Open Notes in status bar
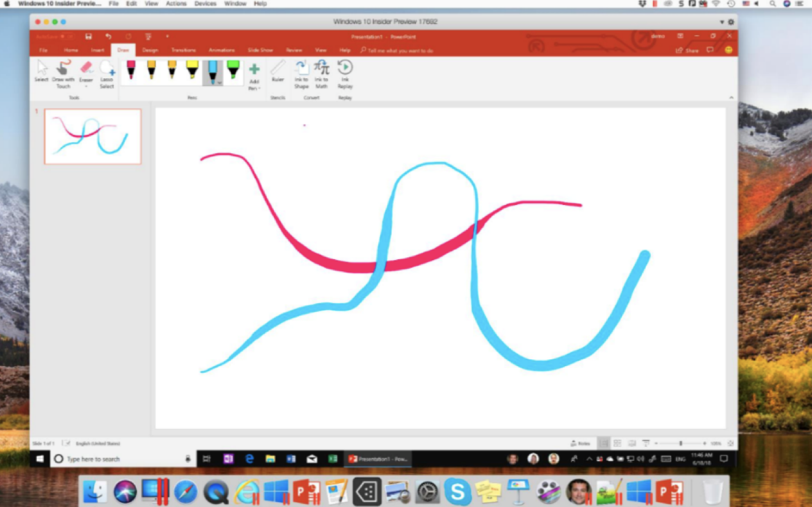The width and height of the screenshot is (812, 507). (581, 443)
